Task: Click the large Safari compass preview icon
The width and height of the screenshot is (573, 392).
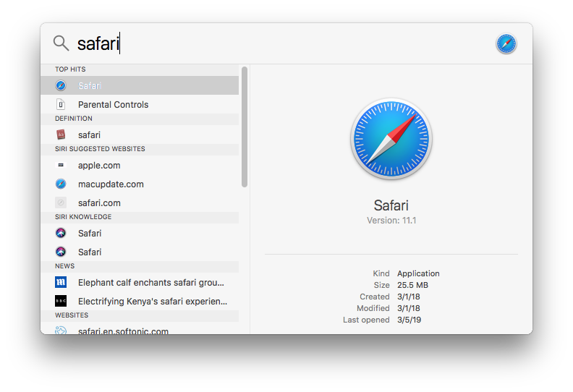Action: point(391,138)
